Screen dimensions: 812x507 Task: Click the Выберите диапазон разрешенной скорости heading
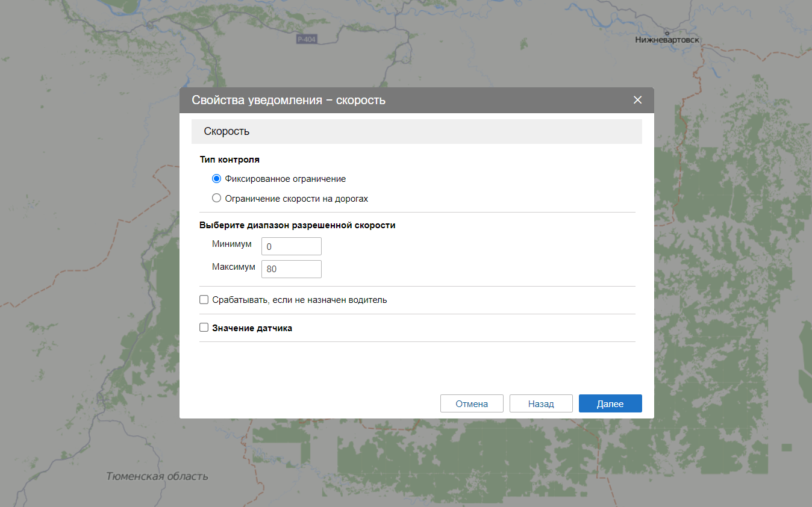coord(297,225)
